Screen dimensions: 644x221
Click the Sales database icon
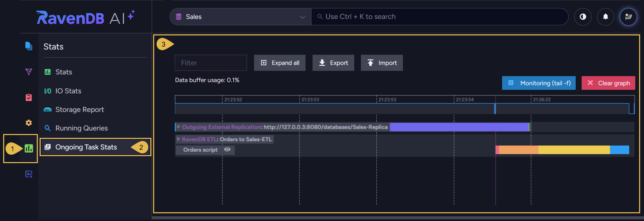[179, 16]
